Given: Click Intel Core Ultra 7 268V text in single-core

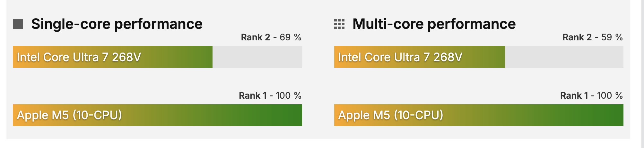Looking at the screenshot, I should 79,57.
